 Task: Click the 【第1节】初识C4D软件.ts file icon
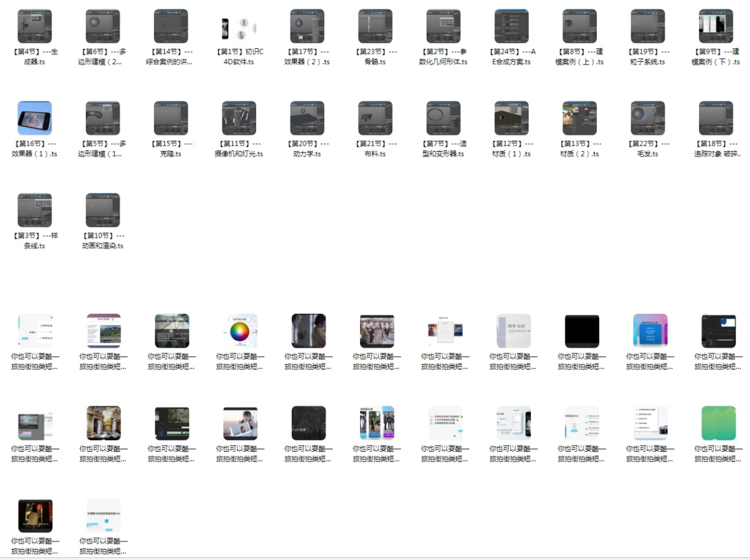[x=239, y=27]
